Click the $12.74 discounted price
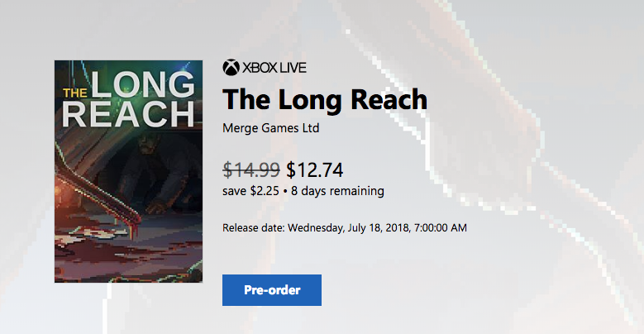Screen dimensions: 644x334 314,169
